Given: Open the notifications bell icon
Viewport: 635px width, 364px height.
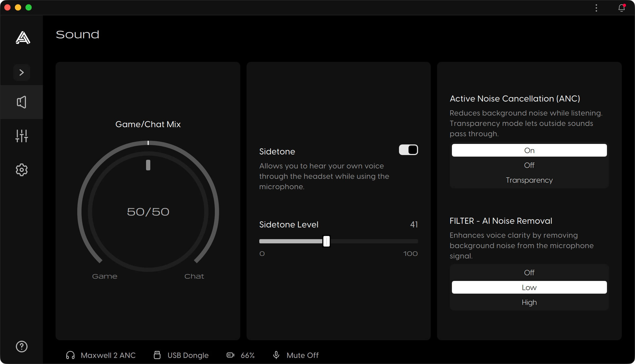Looking at the screenshot, I should [622, 8].
